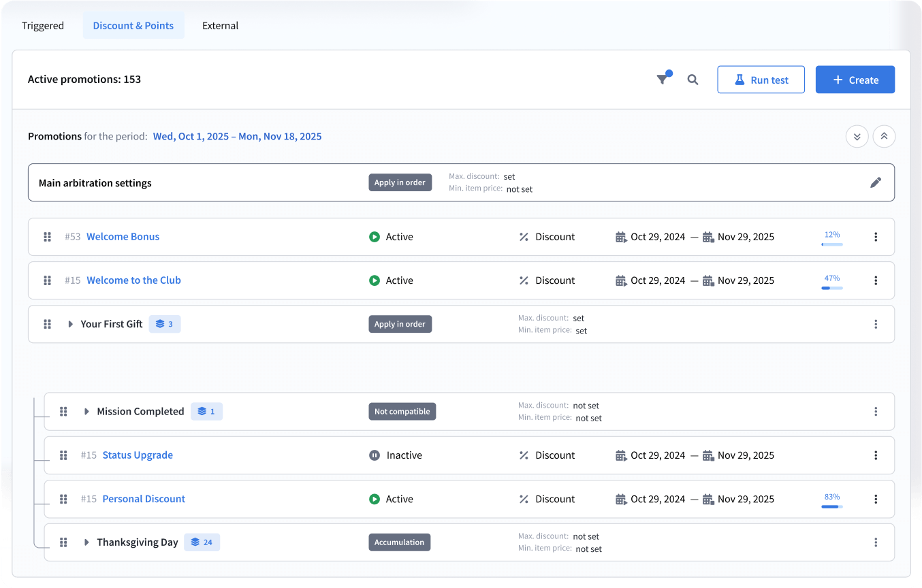
Task: Open three-dot menu for Thanksgiving Day
Action: 876,542
